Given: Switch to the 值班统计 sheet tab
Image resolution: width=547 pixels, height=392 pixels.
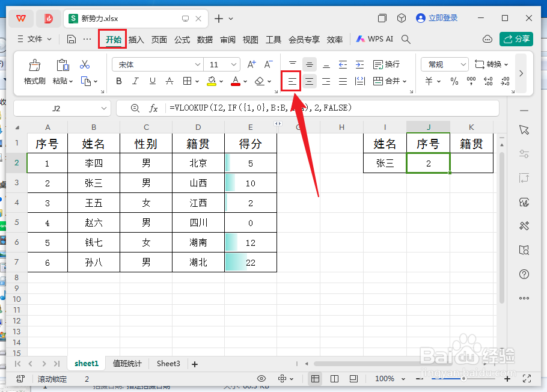Looking at the screenshot, I should coord(127,363).
